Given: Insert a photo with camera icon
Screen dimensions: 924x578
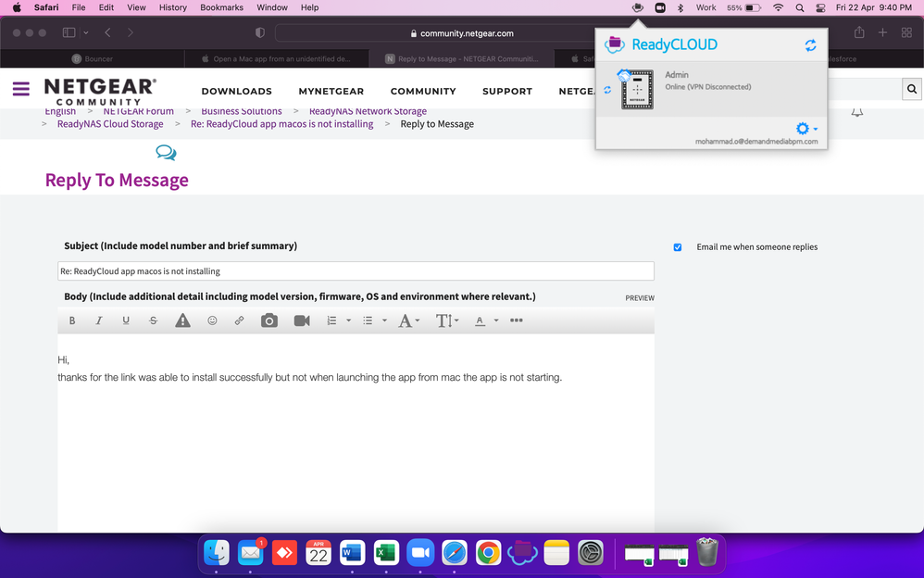Looking at the screenshot, I should pos(269,320).
